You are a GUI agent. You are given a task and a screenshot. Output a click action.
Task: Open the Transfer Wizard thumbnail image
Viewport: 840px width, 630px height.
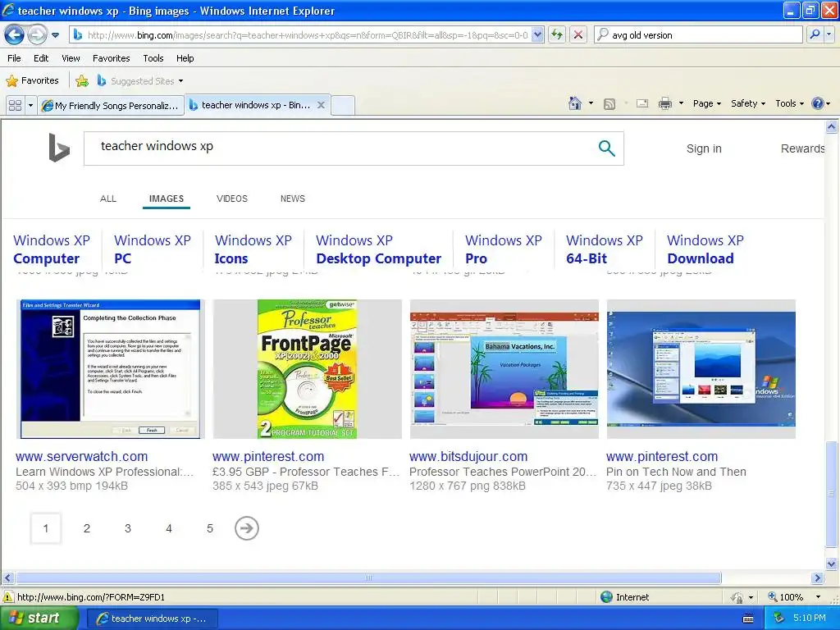click(111, 369)
